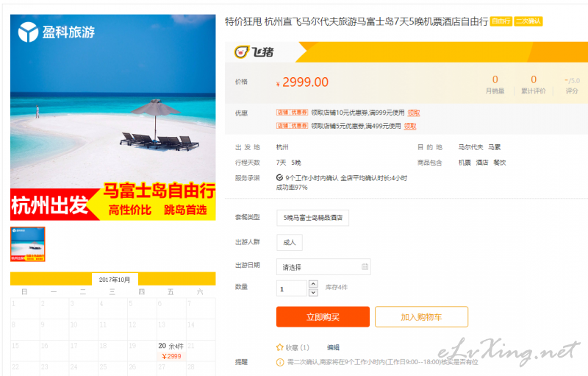Select October 20 date with ¥2999
This screenshot has height=376, width=588.
click(x=171, y=351)
